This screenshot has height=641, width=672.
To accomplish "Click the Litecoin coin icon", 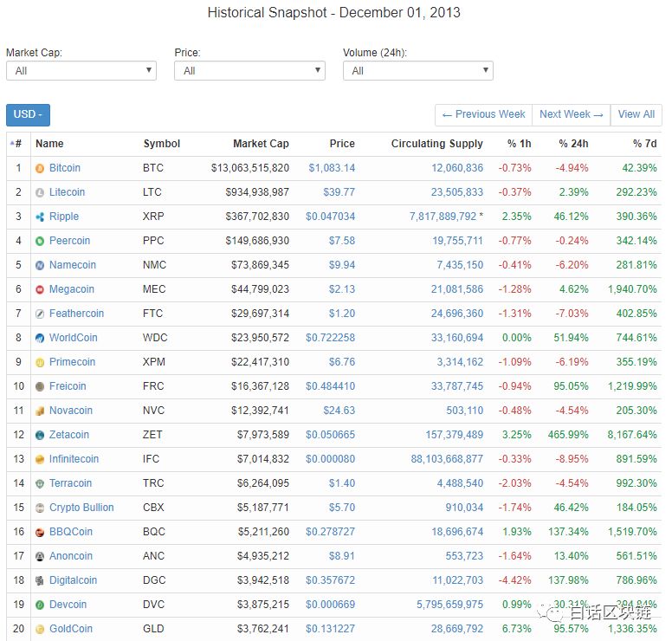I will [40, 193].
